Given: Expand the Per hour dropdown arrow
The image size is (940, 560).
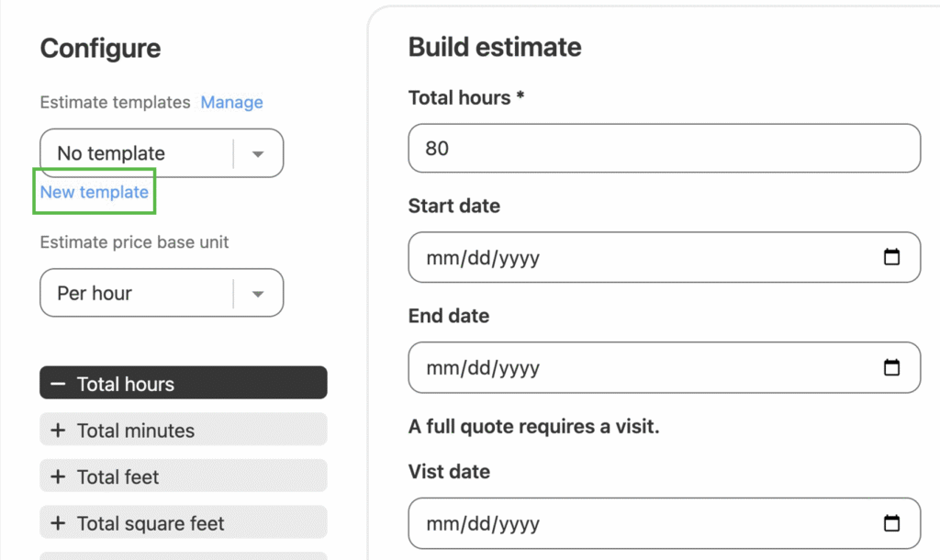Looking at the screenshot, I should click(258, 294).
